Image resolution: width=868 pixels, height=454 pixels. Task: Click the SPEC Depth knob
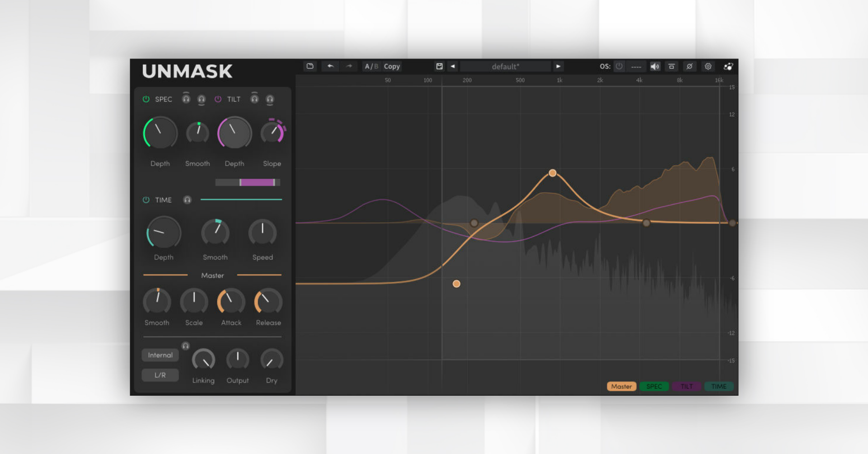(160, 133)
